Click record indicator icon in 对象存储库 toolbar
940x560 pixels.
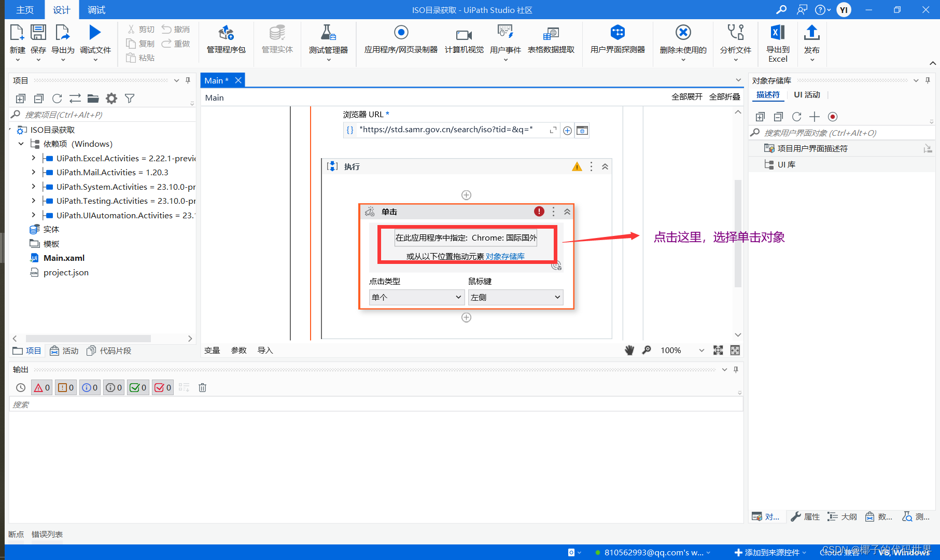[833, 117]
